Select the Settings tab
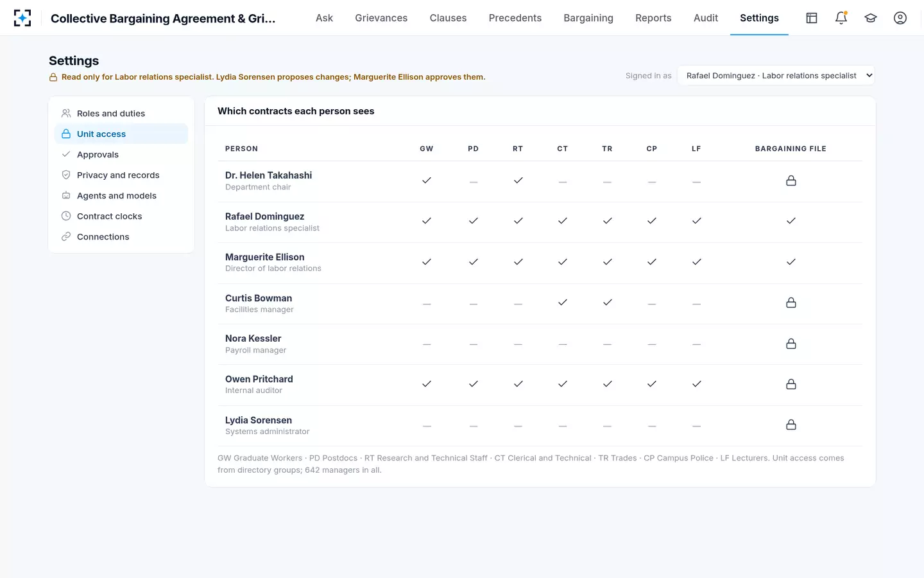 (759, 18)
